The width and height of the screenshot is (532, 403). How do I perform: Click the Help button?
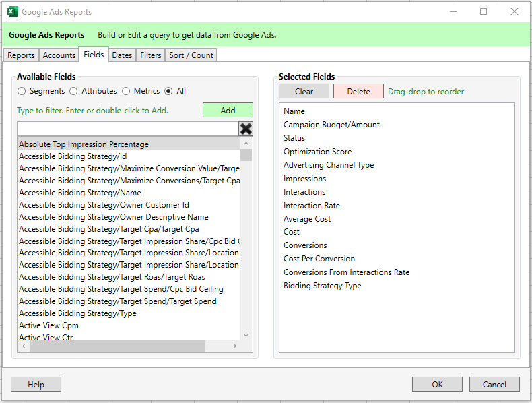tap(36, 384)
